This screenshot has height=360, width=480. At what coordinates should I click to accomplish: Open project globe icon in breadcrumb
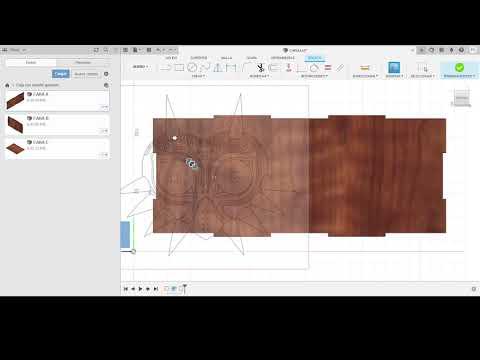106,85
